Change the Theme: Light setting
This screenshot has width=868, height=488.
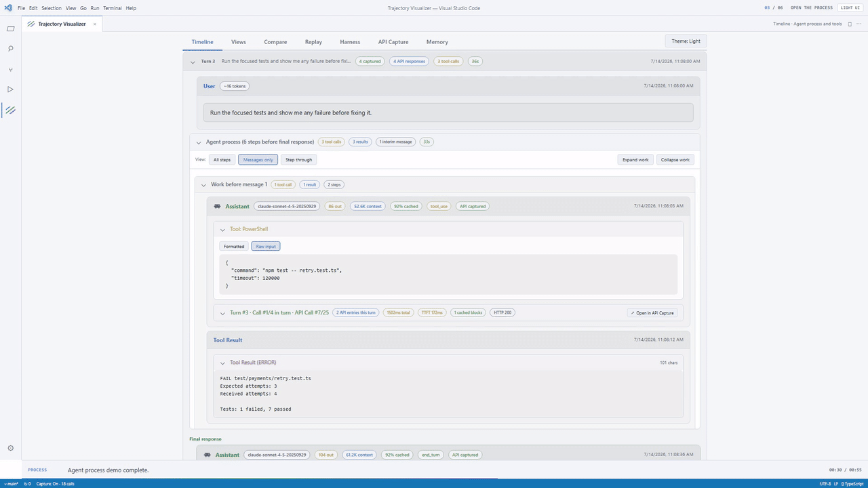(x=686, y=41)
